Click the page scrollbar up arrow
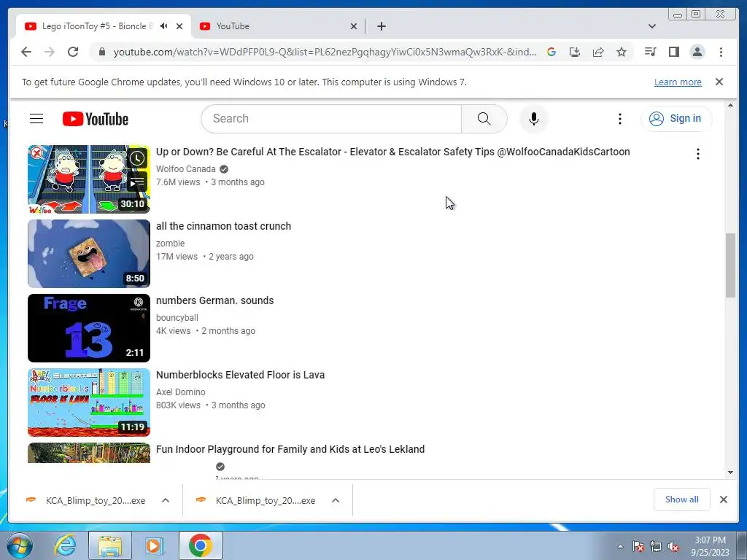Viewport: 747px width, 560px height. pyautogui.click(x=730, y=105)
